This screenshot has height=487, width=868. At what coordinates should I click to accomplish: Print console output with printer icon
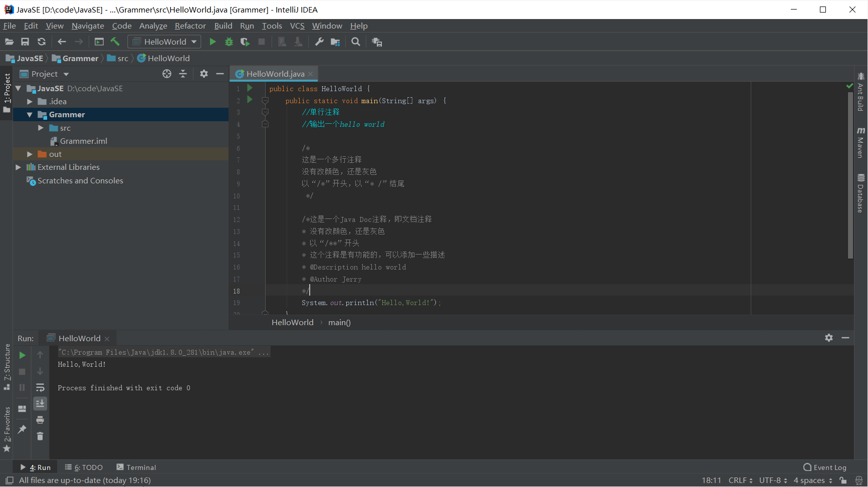point(40,419)
